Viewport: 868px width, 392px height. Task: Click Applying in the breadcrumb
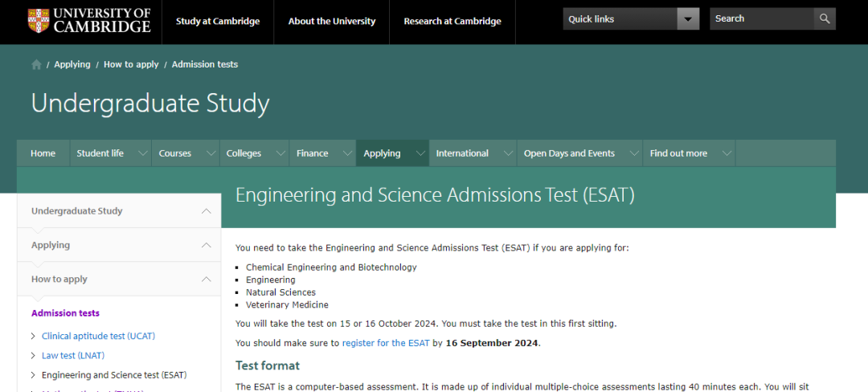pos(72,65)
